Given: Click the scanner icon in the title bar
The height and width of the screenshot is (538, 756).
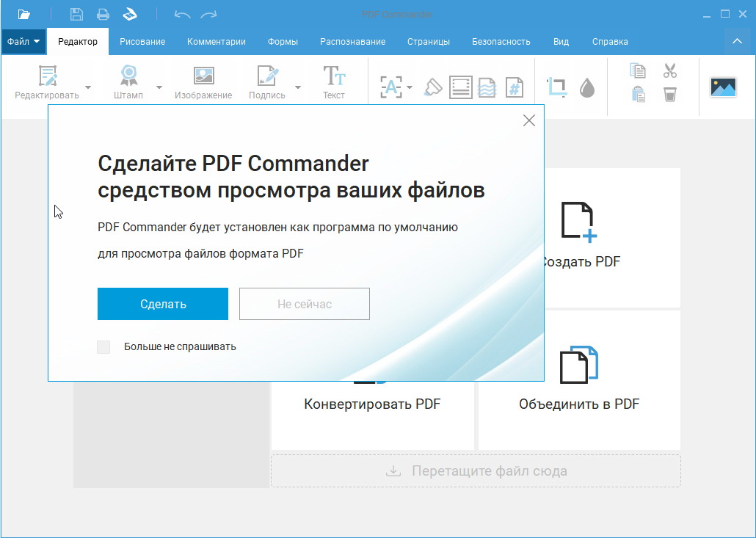Looking at the screenshot, I should (130, 15).
